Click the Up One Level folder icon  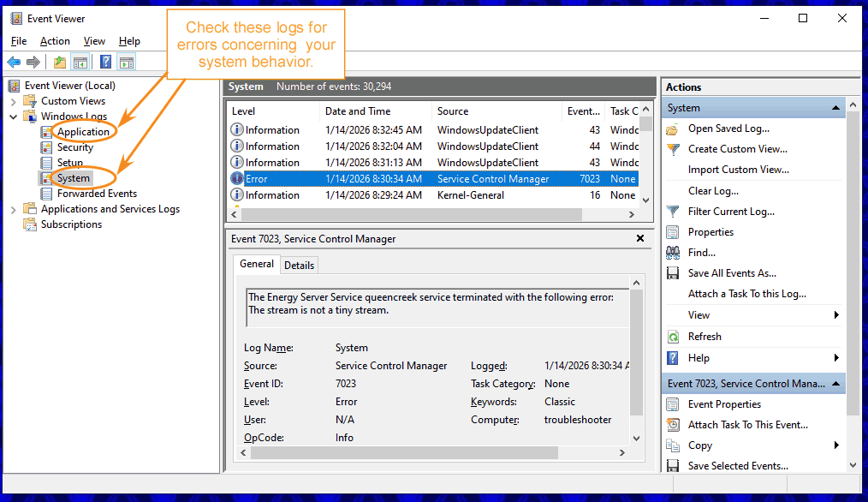[x=59, y=62]
